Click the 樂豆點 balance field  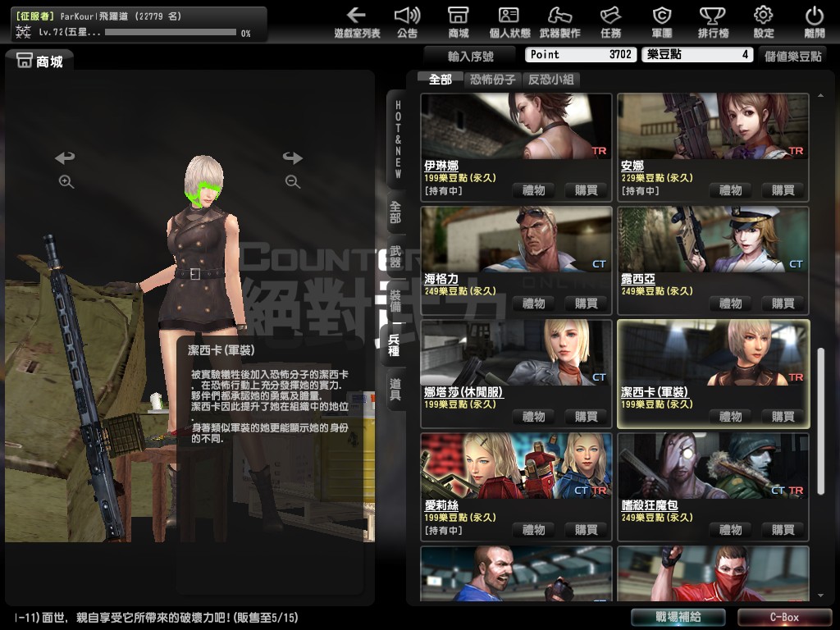pos(697,55)
